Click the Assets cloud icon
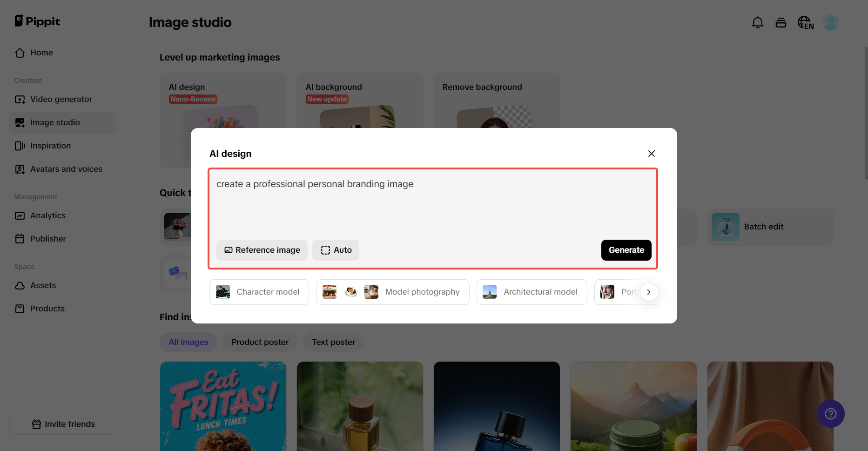 click(x=20, y=285)
